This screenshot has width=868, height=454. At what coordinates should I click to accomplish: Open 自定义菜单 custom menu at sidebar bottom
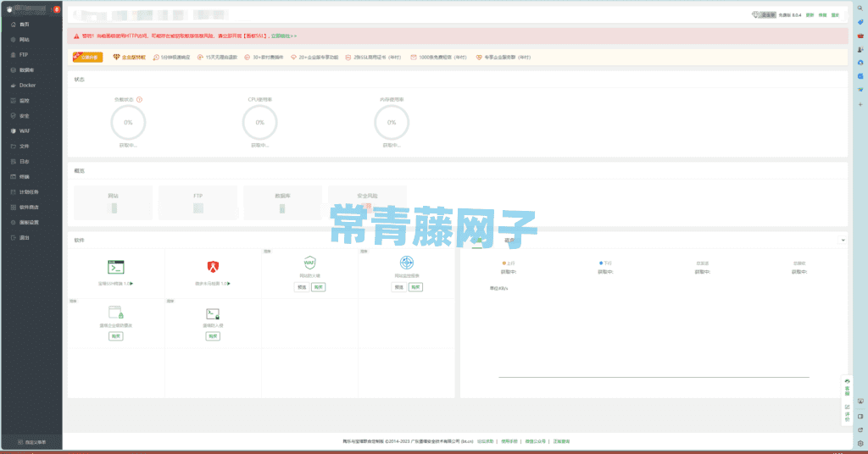point(31,442)
